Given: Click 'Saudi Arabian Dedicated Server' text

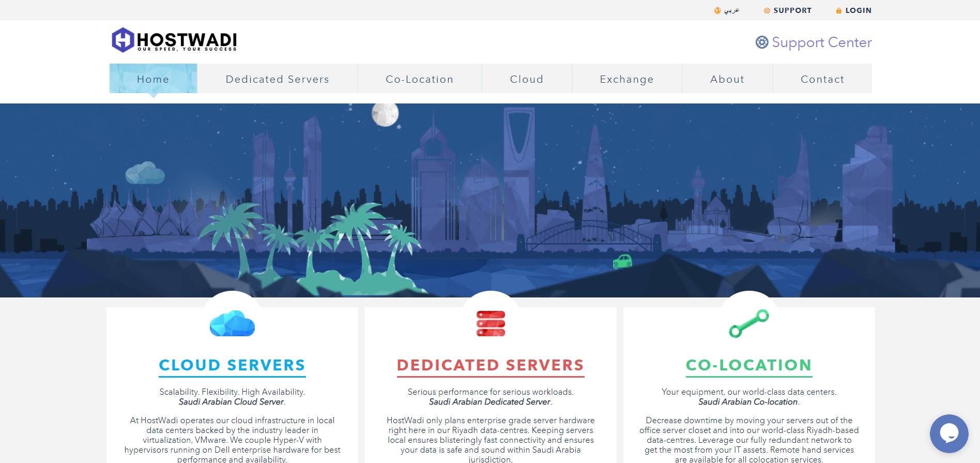Looking at the screenshot, I should pos(489,401).
